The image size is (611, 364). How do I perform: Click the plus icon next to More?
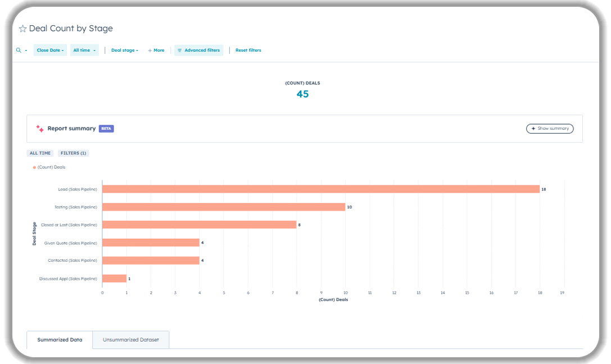[150, 50]
